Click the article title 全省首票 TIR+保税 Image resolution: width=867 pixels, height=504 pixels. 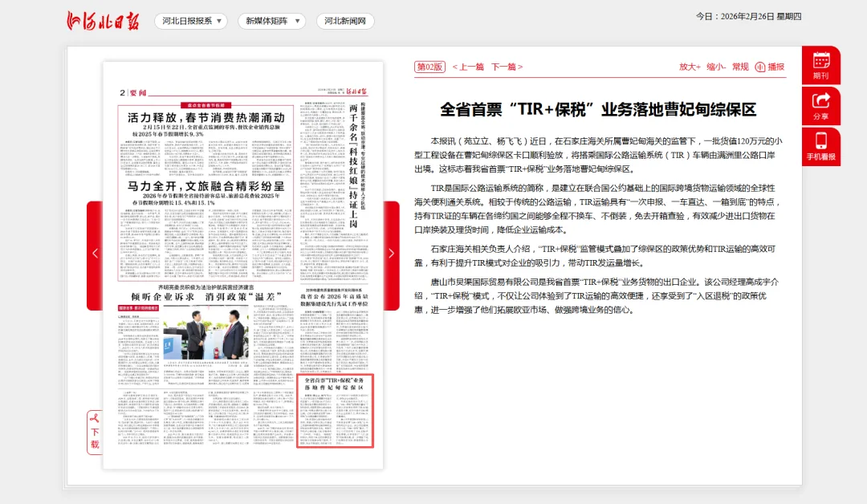coord(598,109)
